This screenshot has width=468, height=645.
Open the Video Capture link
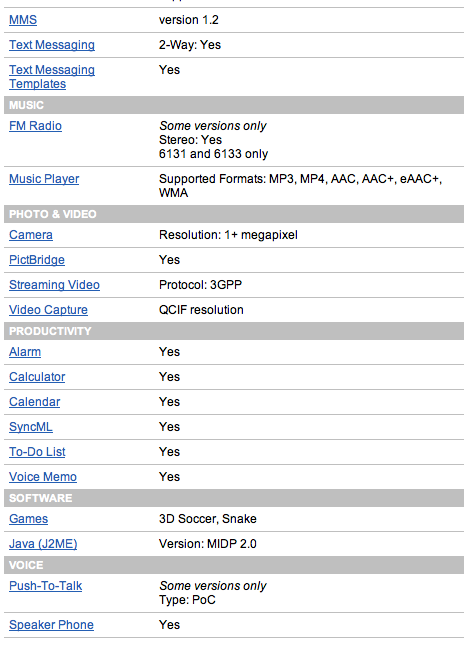(49, 310)
